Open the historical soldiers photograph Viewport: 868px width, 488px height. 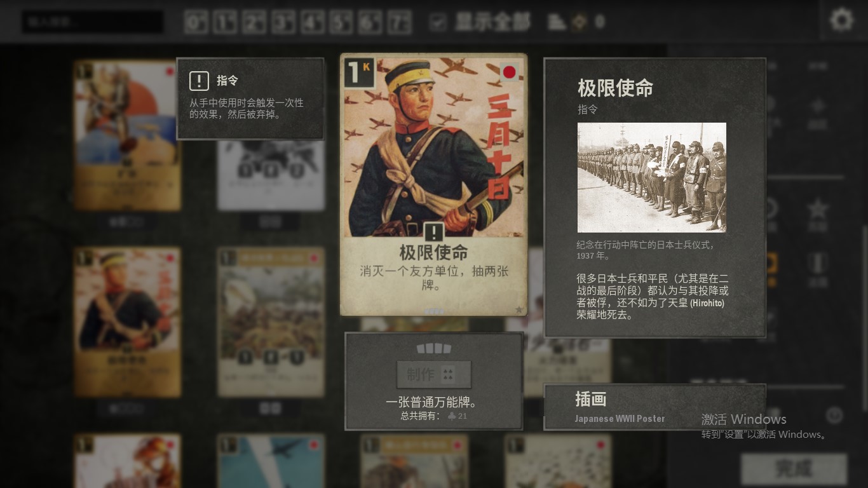[x=651, y=177]
